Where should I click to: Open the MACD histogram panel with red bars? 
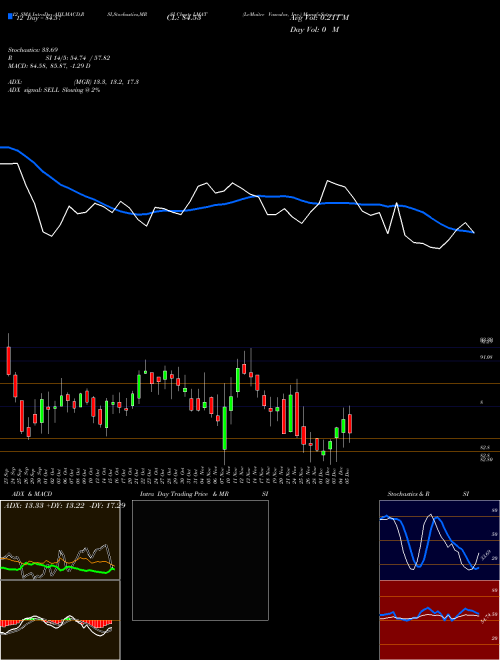[60, 620]
